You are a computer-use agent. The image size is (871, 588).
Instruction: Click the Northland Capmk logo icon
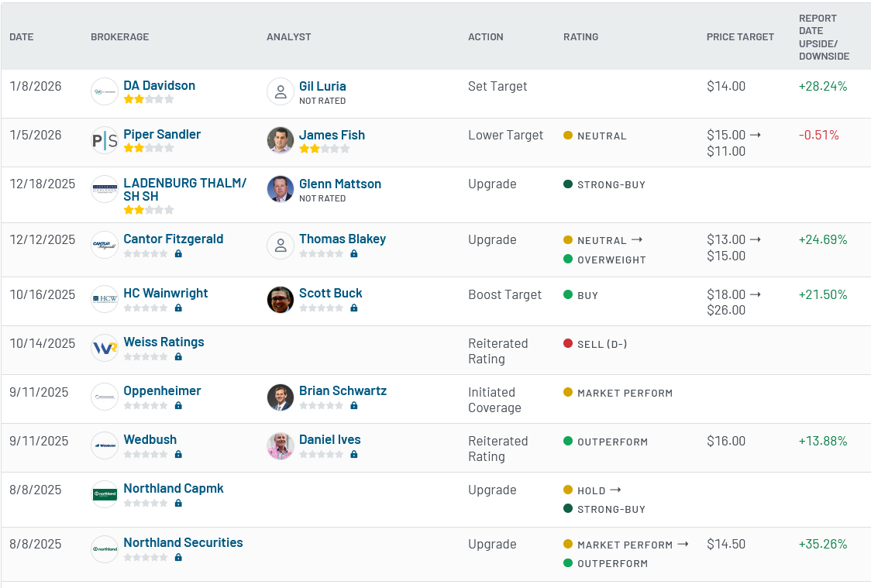coord(105,494)
